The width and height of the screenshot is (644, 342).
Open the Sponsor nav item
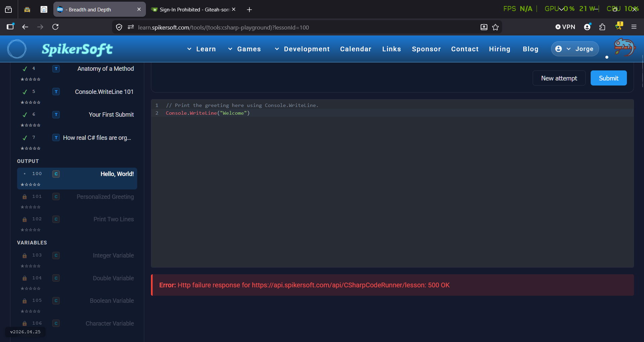point(426,49)
